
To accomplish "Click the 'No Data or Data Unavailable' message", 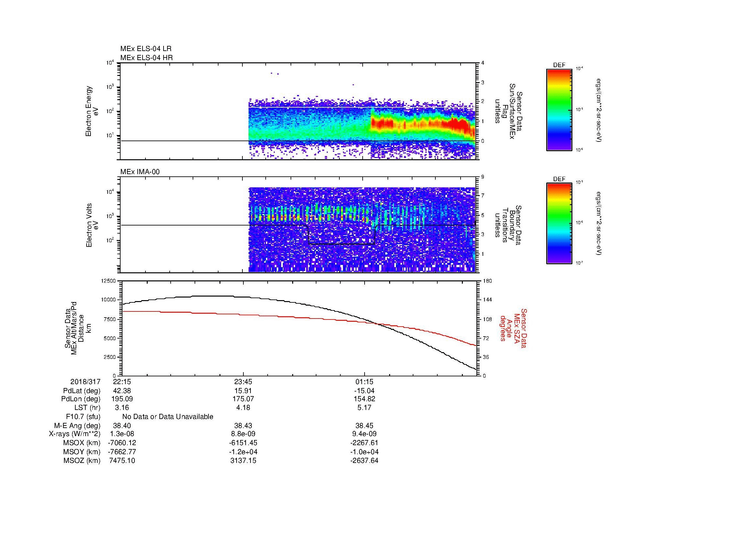I will pos(168,417).
